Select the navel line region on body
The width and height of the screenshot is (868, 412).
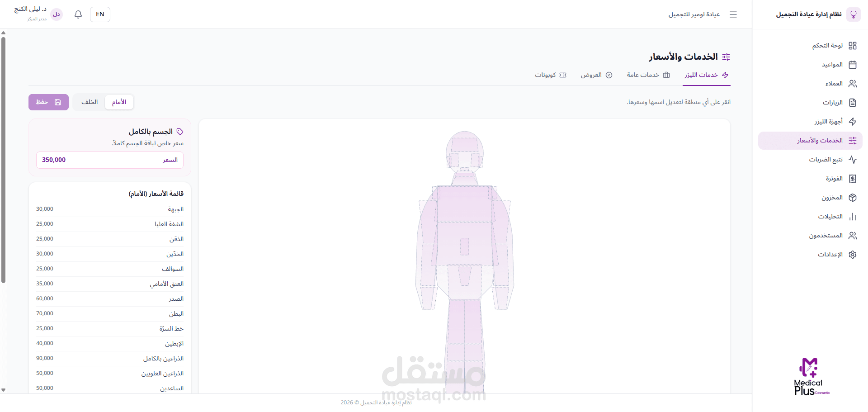[465, 246]
